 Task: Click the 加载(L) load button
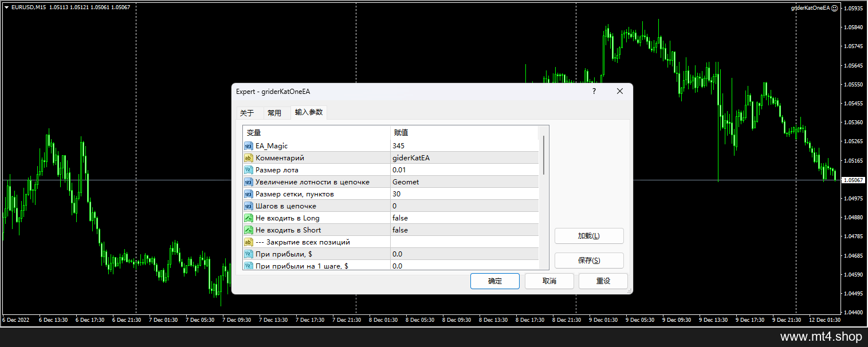click(x=589, y=236)
